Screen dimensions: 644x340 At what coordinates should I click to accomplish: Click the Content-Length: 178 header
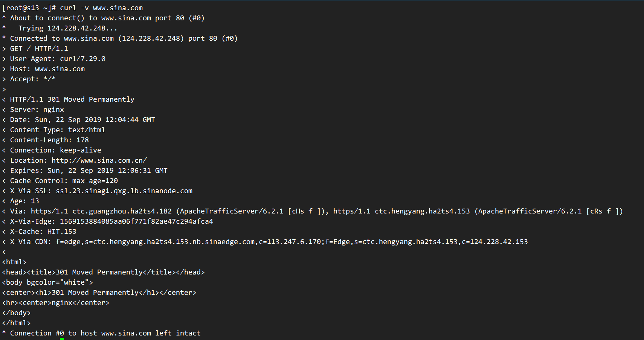[49, 140]
